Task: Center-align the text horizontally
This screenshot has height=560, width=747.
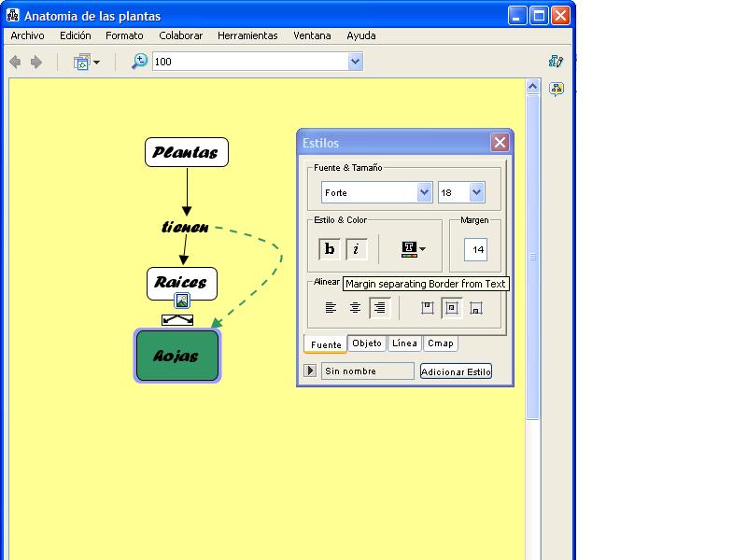Action: pyautogui.click(x=355, y=307)
